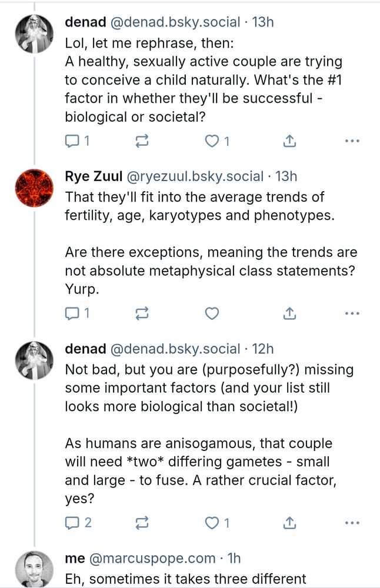Share Rye Zuul's post

[289, 314]
